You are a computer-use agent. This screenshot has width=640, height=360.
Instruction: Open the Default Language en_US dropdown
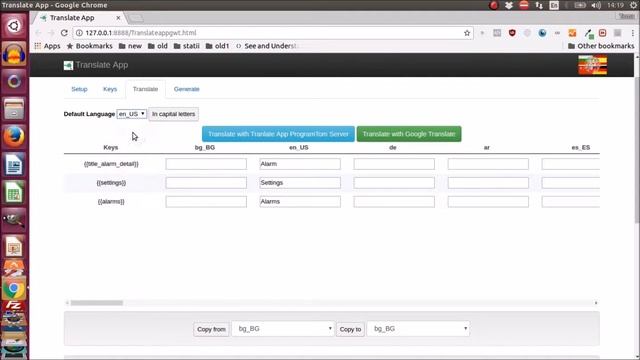click(x=131, y=114)
